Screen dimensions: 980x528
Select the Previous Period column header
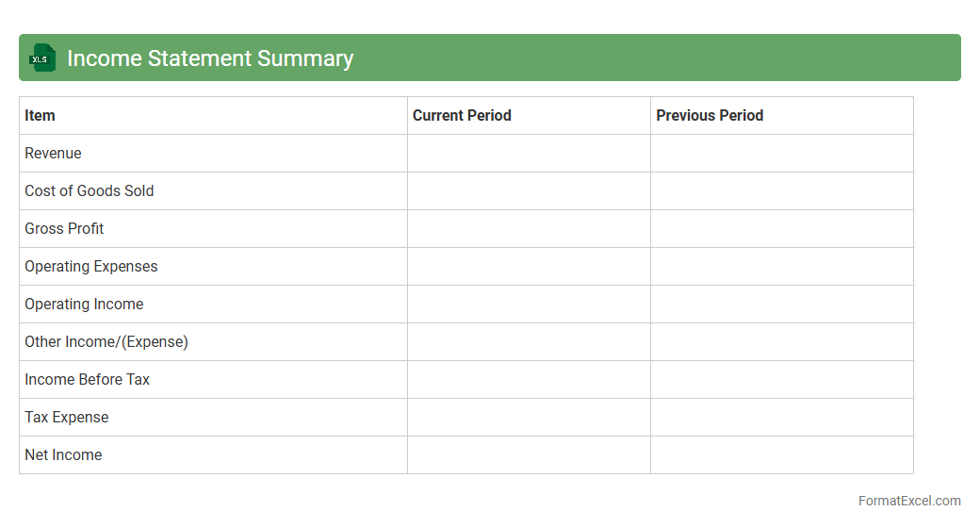pos(710,115)
